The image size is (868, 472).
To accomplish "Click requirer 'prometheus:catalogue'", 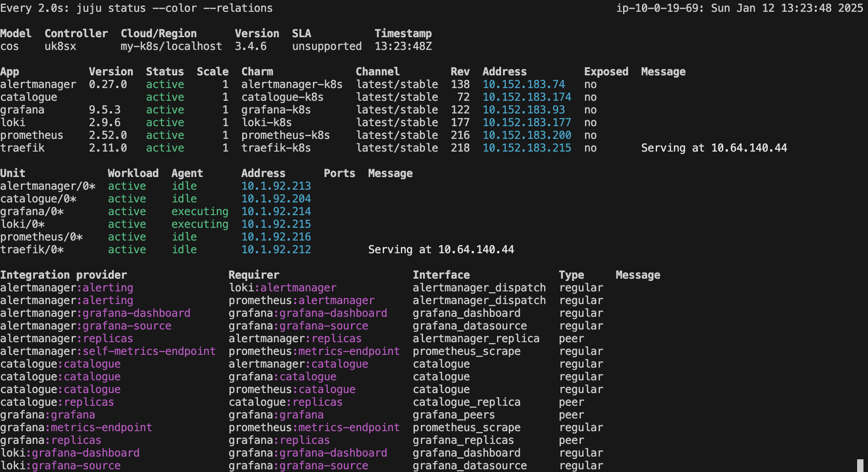I will tap(292, 389).
